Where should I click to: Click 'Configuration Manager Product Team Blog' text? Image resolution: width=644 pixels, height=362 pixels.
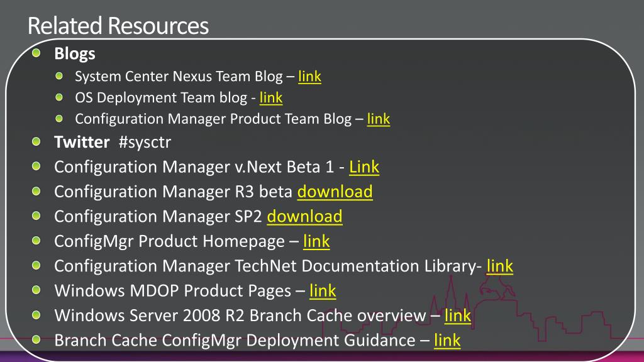click(x=213, y=119)
